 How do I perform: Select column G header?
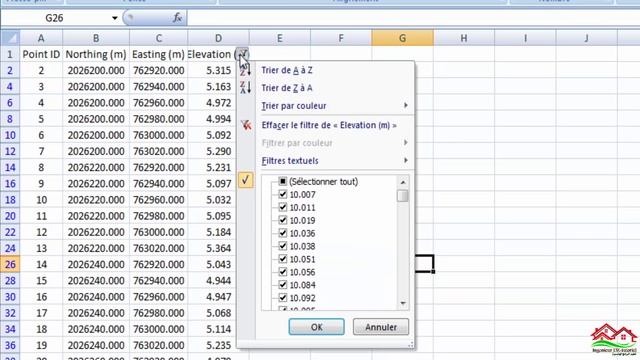click(402, 38)
